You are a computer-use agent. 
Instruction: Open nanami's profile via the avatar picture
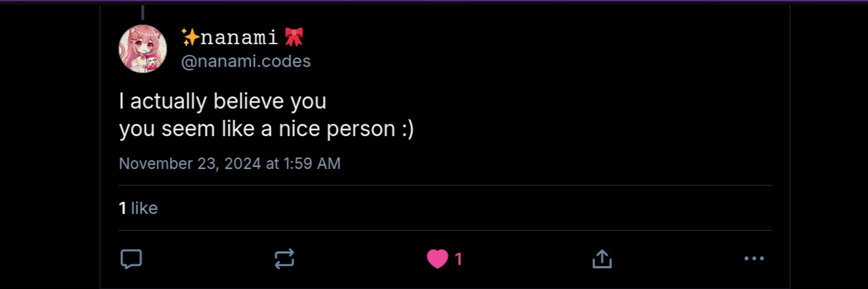[x=143, y=49]
